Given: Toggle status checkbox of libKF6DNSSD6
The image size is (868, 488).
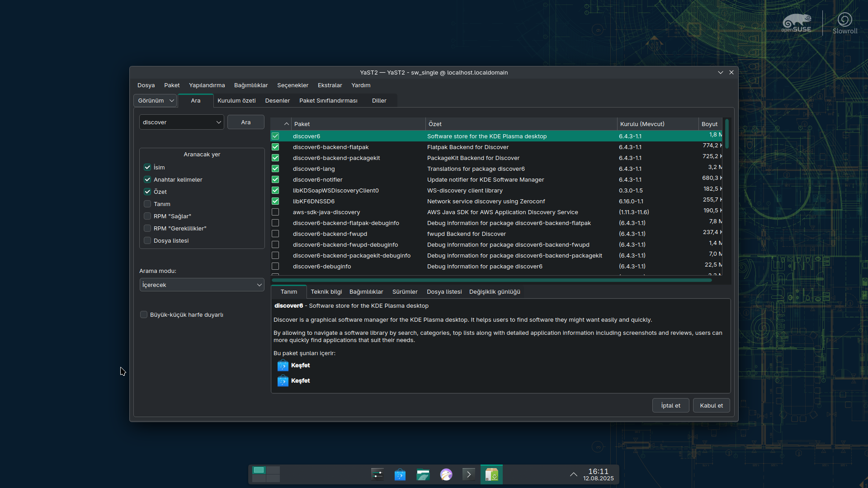Looking at the screenshot, I should (275, 201).
